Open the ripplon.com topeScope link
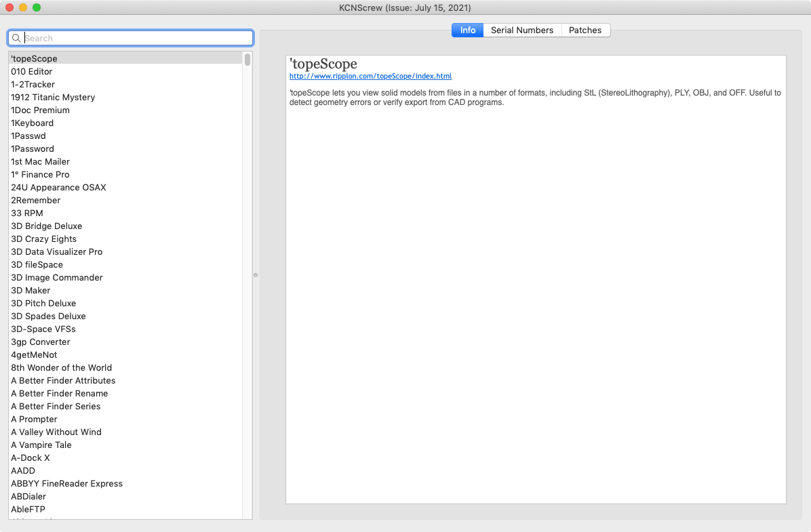 coord(370,77)
